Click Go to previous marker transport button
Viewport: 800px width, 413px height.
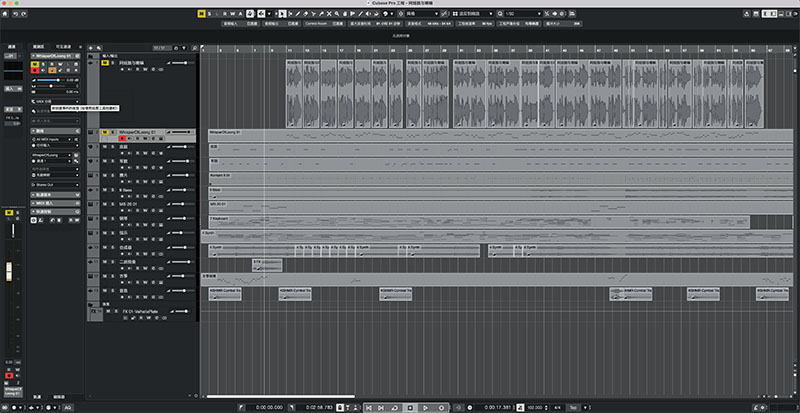point(368,407)
